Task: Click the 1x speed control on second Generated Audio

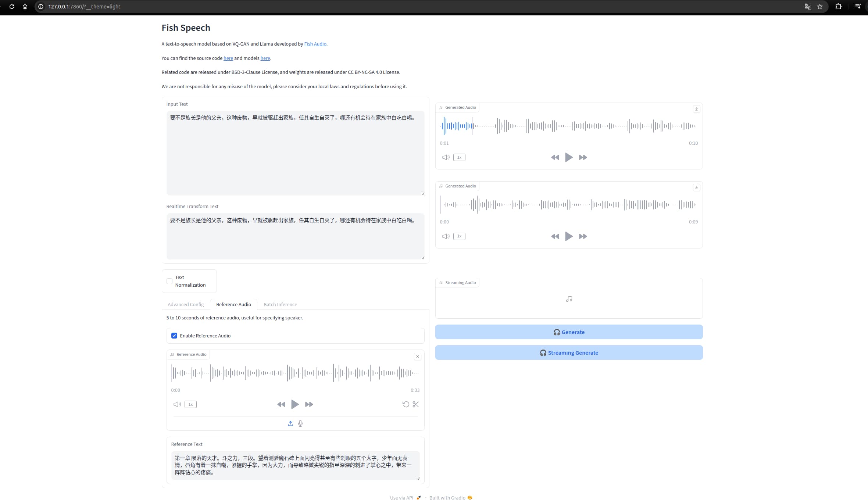Action: [459, 236]
